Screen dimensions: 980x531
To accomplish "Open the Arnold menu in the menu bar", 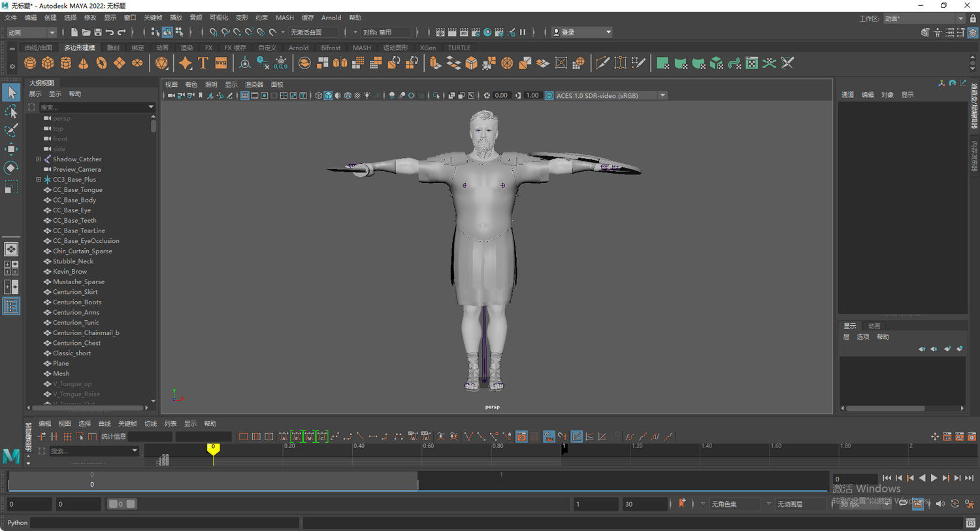I will coord(331,18).
